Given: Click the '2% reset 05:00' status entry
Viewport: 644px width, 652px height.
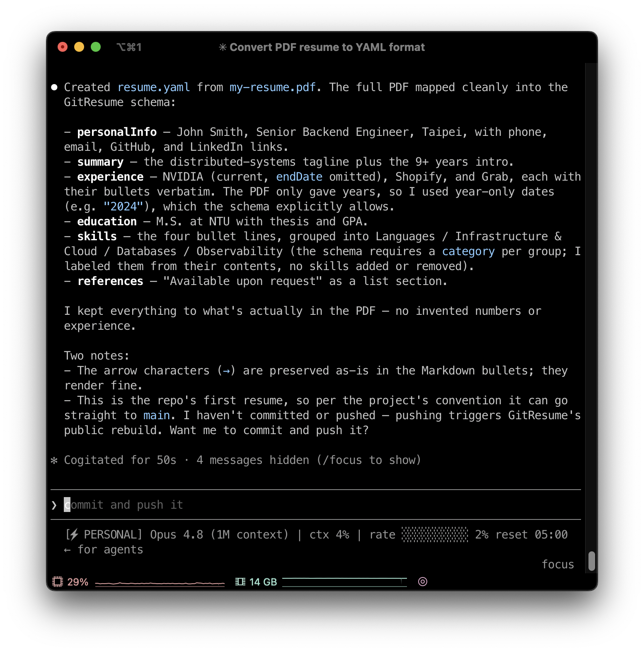Looking at the screenshot, I should [521, 535].
